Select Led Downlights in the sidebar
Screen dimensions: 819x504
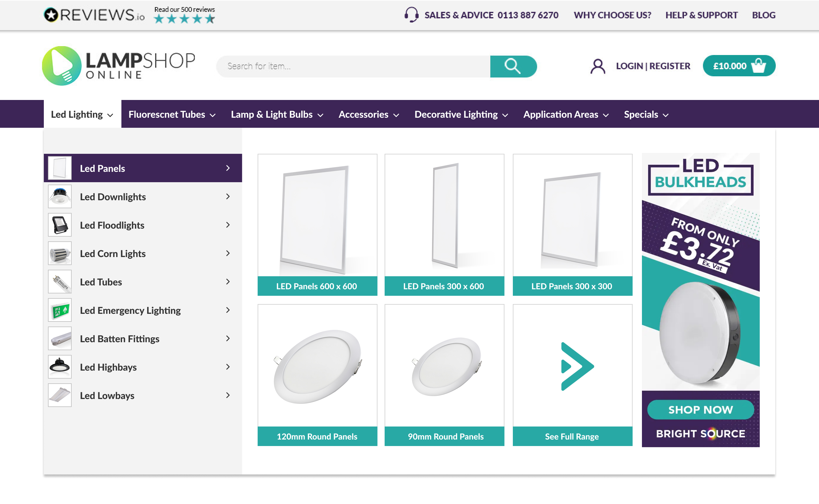(x=113, y=197)
